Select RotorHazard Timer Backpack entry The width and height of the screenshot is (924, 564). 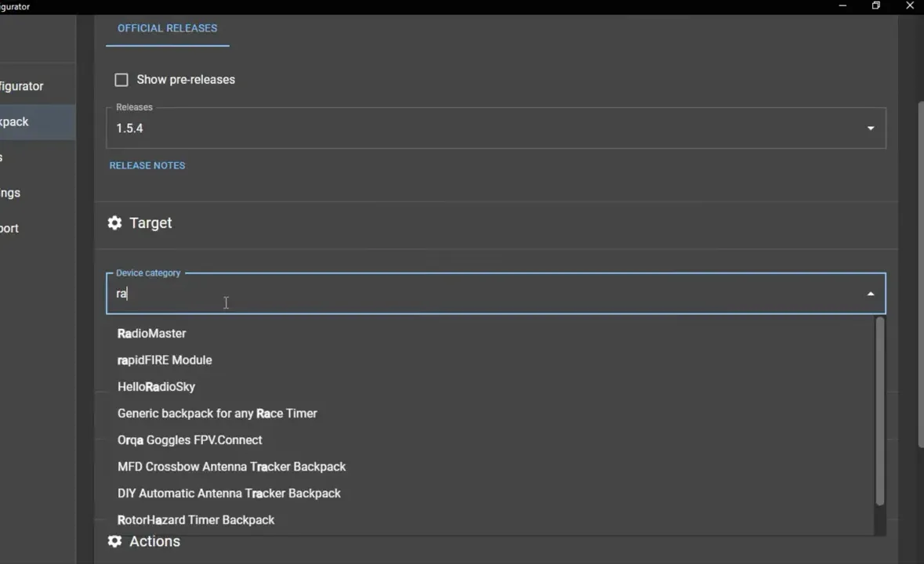196,519
